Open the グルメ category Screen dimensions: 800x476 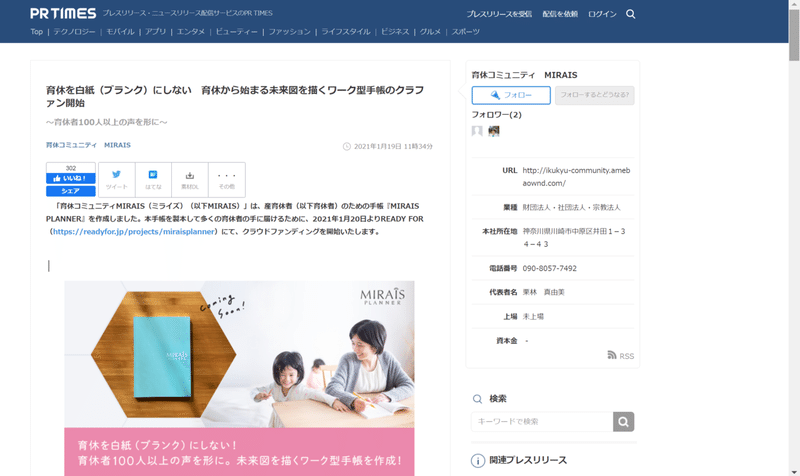coord(430,32)
